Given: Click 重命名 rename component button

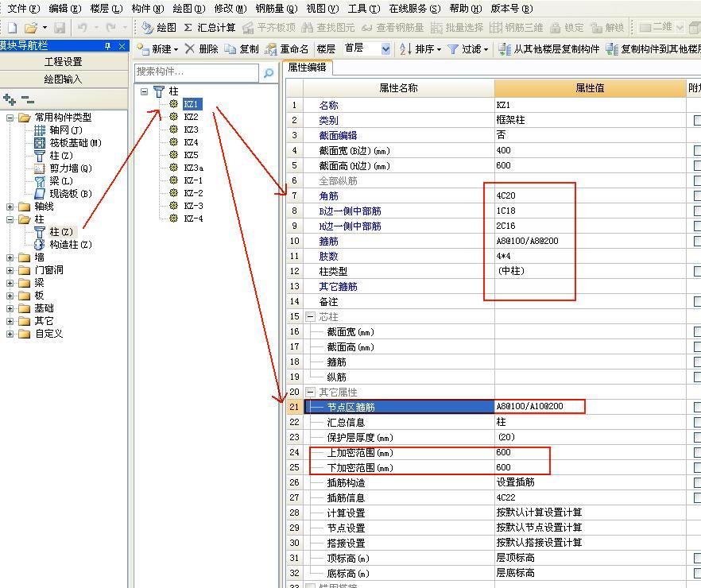Looking at the screenshot, I should click(286, 48).
